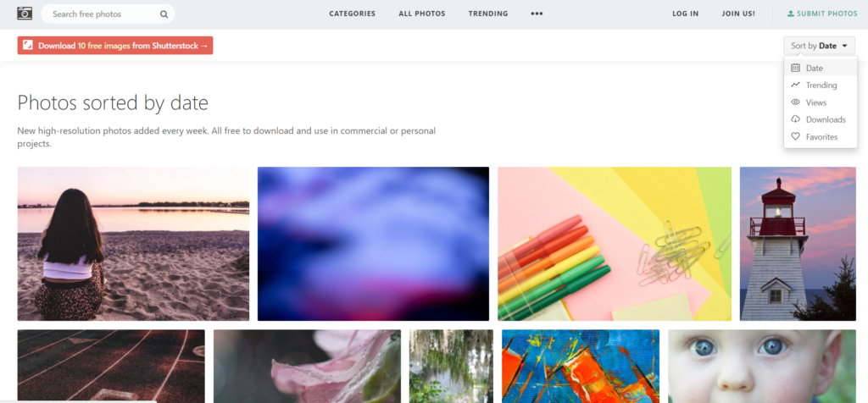Select Downloads sort option
Screen dimensions: 868x403
point(821,119)
